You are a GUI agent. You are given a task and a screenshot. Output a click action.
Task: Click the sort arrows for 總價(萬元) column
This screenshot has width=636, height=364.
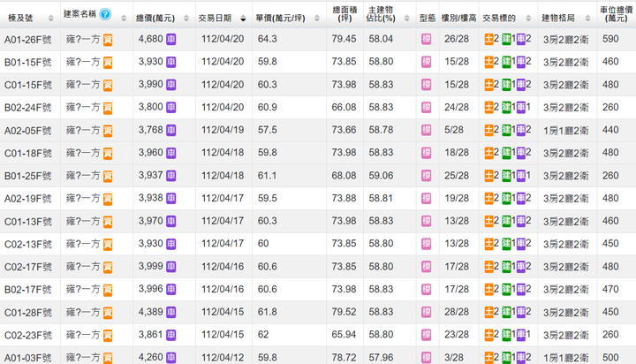pos(186,19)
